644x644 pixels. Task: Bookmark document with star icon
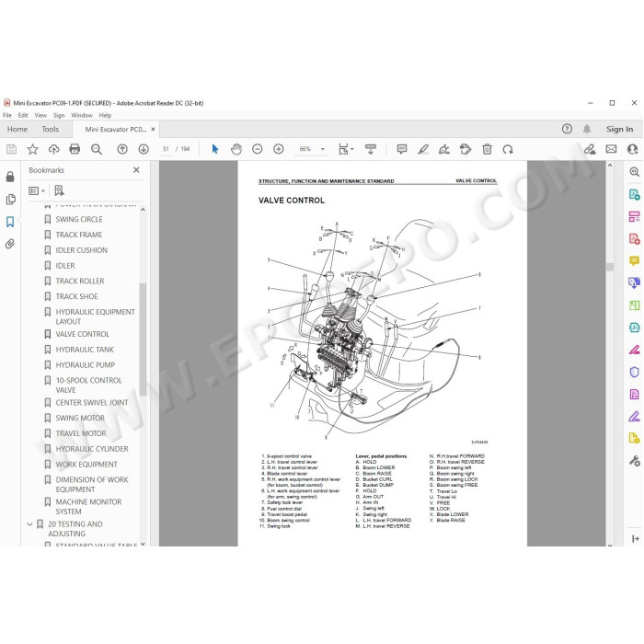point(32,149)
